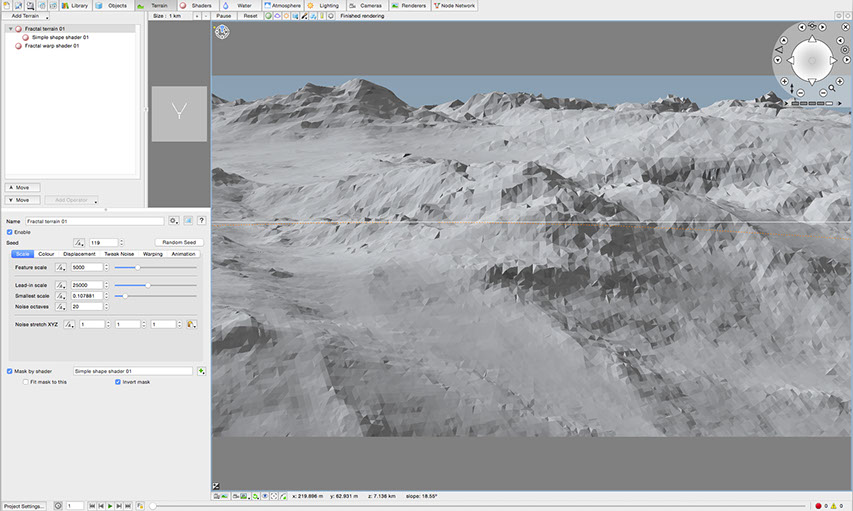This screenshot has width=853, height=511.
Task: Click the Seed animation curve icon
Action: (79, 242)
